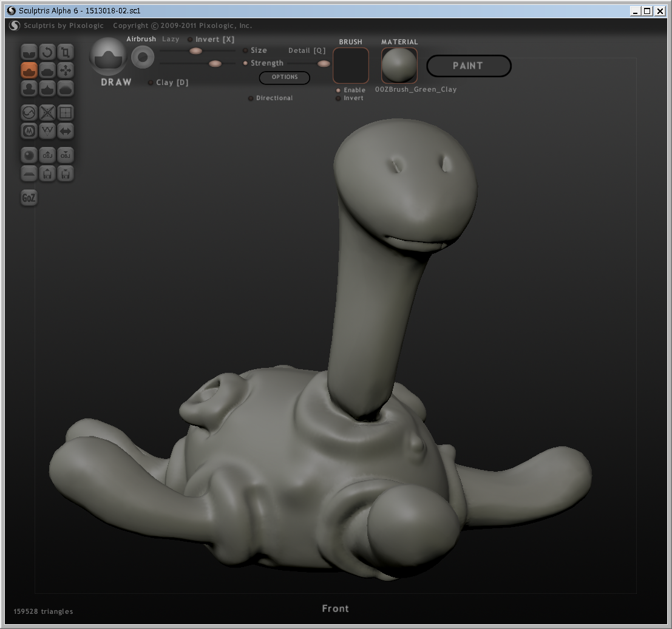Toggle brush Invert under Enable
This screenshot has height=629, width=672.
349,98
